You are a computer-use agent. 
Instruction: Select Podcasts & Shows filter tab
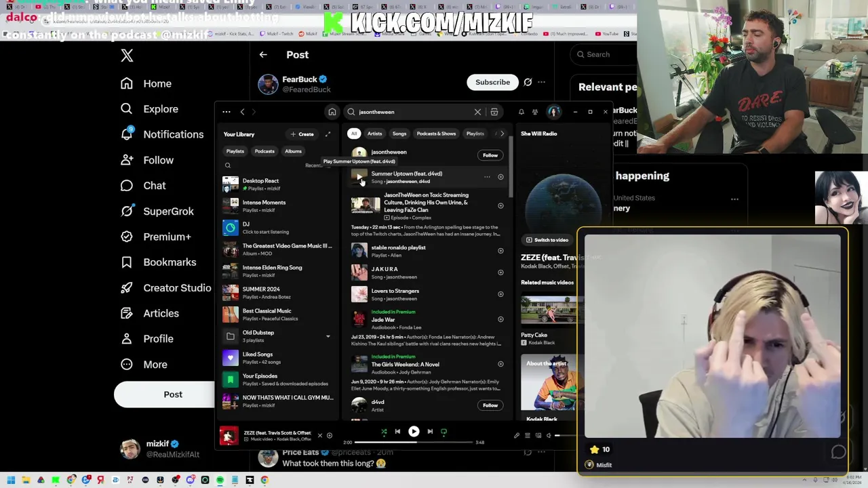436,134
